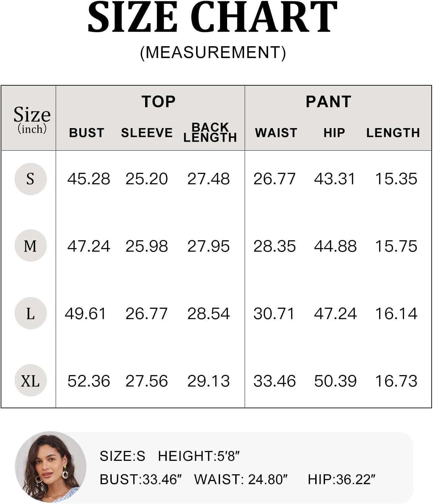The image size is (433, 504).
Task: Click the SIZE CHART title text
Action: tap(213, 18)
